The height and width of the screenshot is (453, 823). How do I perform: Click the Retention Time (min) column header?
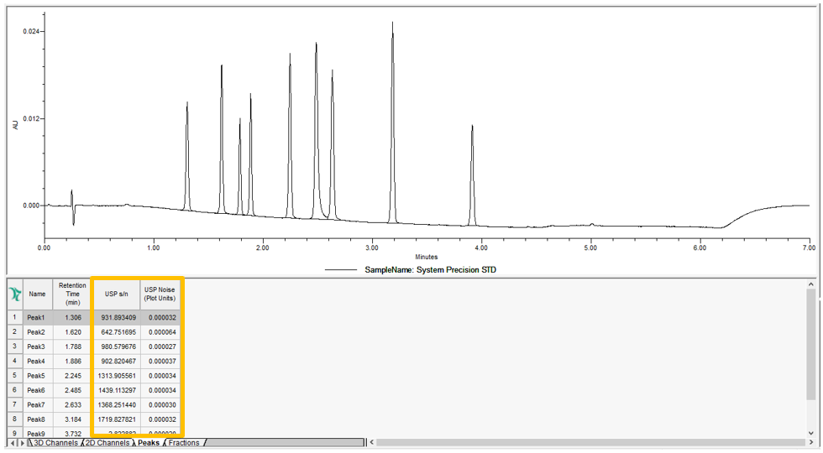pos(71,294)
